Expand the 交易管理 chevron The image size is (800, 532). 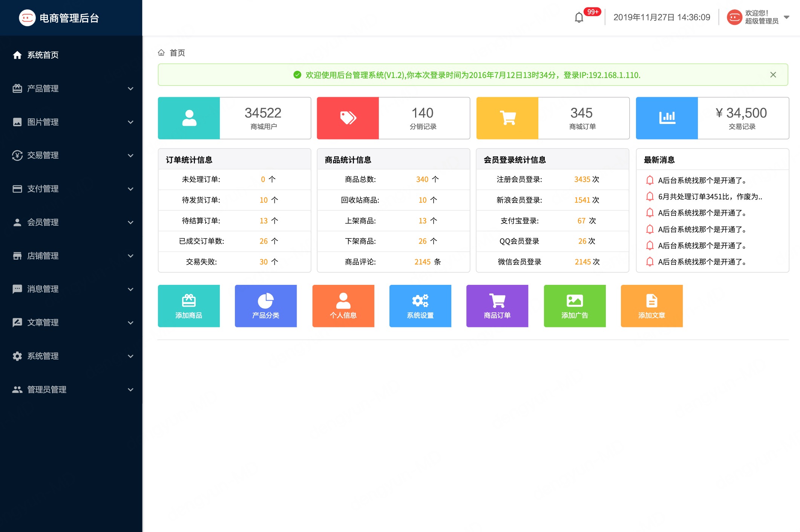[x=130, y=155]
